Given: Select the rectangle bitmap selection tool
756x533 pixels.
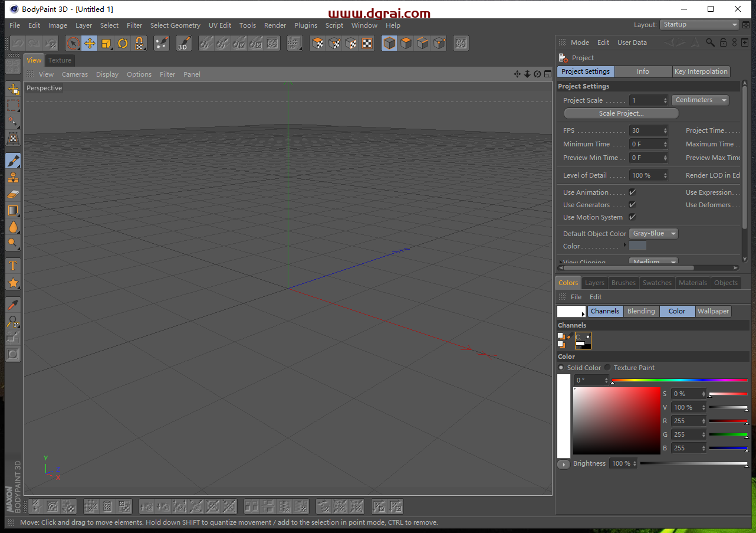Looking at the screenshot, I should 13,106.
